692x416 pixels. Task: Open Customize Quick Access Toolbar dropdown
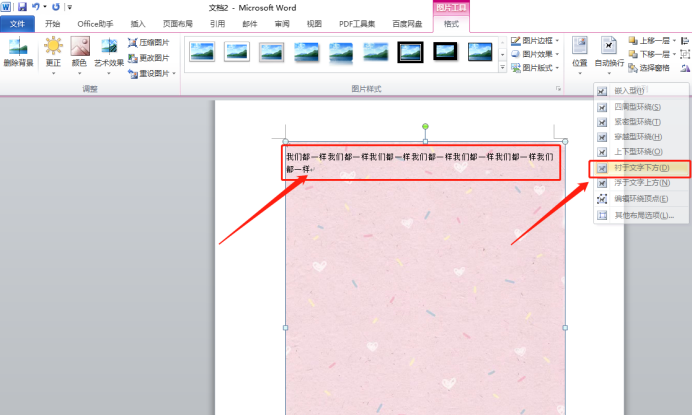click(x=69, y=7)
